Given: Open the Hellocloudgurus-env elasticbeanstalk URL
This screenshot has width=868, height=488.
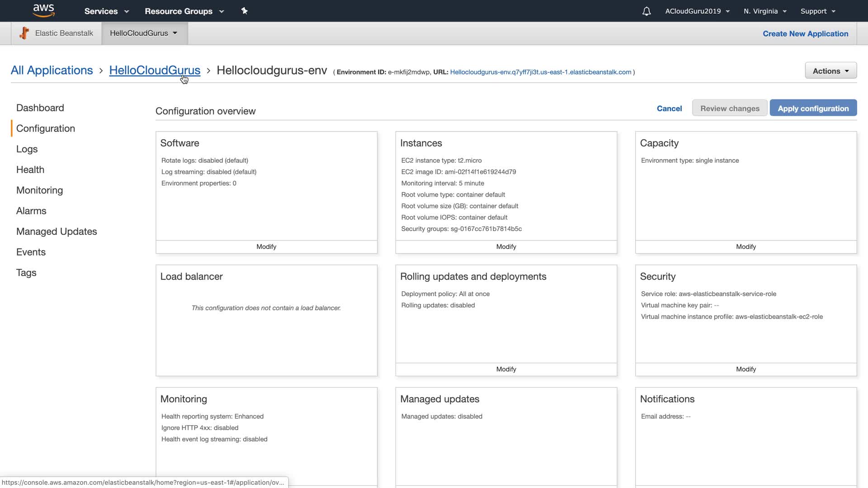Looking at the screenshot, I should (541, 72).
